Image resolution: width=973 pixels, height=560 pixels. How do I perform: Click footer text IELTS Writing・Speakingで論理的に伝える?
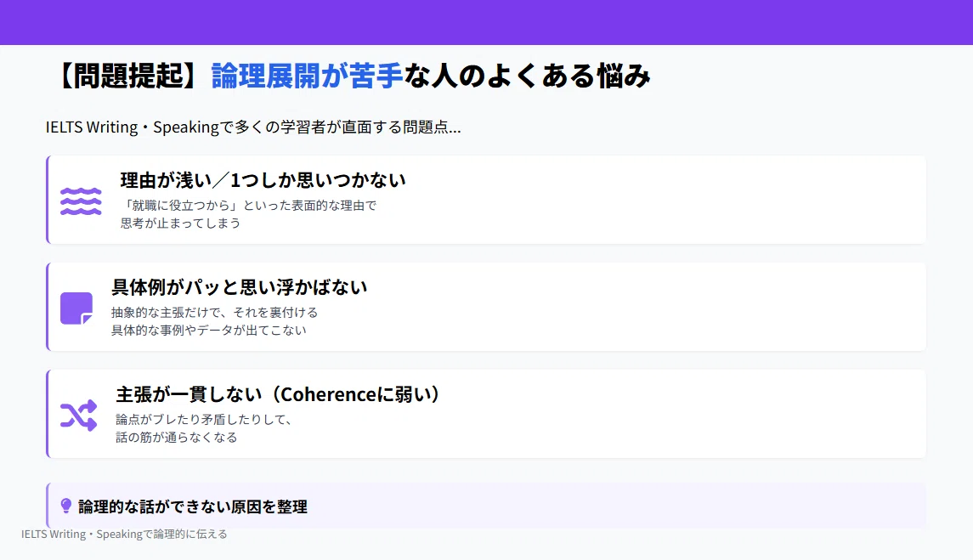click(124, 534)
